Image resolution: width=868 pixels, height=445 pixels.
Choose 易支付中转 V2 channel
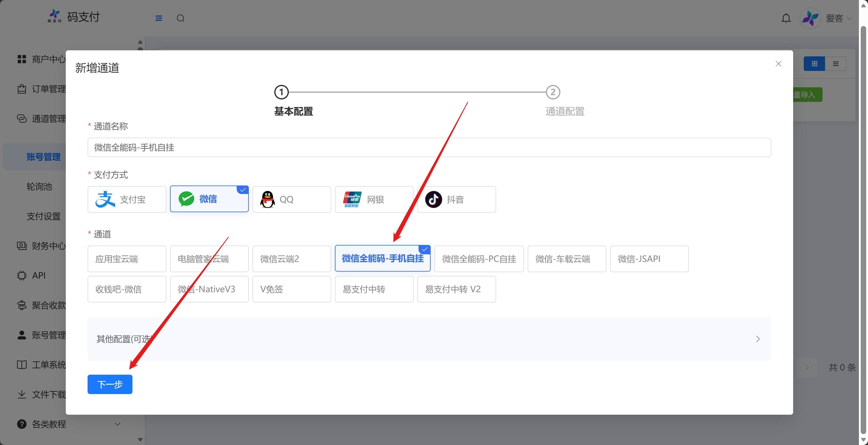point(456,289)
